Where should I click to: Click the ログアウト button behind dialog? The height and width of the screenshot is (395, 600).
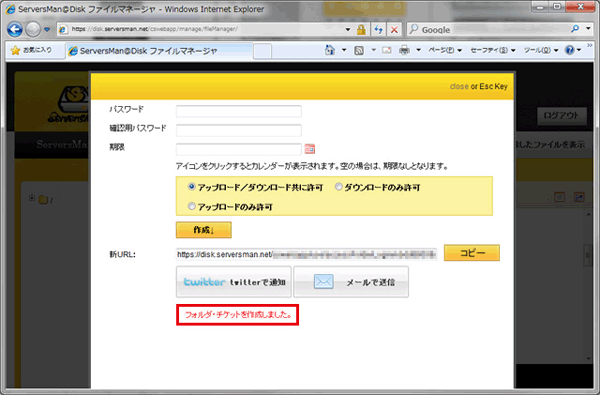(x=562, y=116)
